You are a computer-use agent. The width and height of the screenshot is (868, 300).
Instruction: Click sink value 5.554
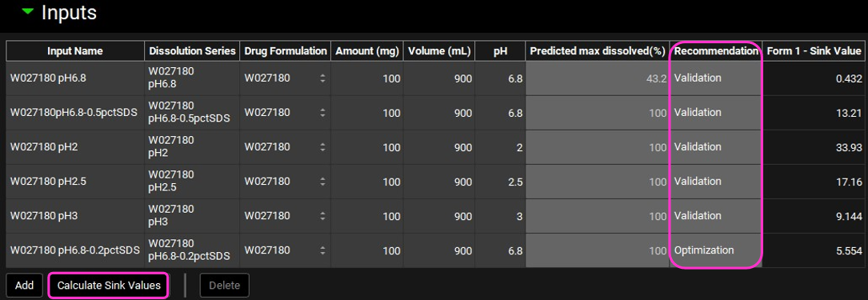click(813, 250)
